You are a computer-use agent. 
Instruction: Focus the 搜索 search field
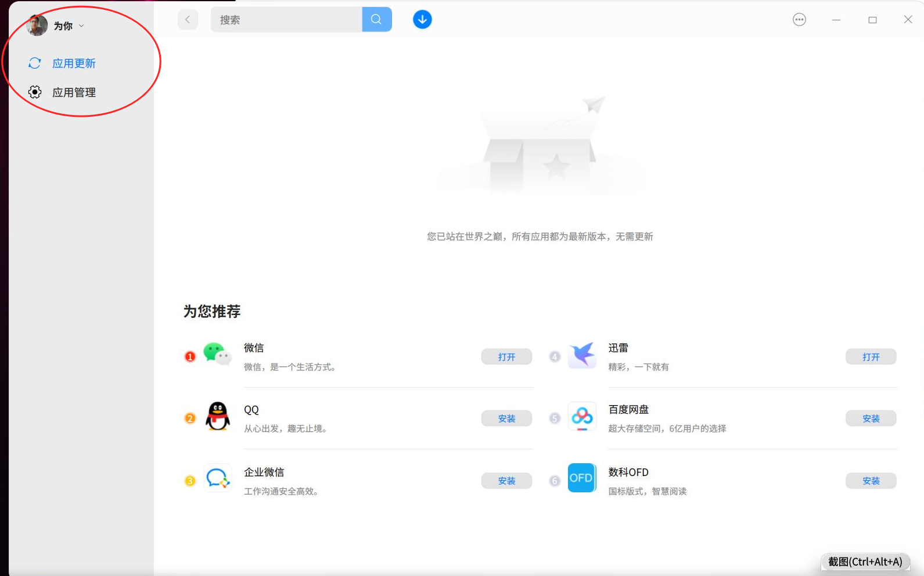[x=286, y=19]
